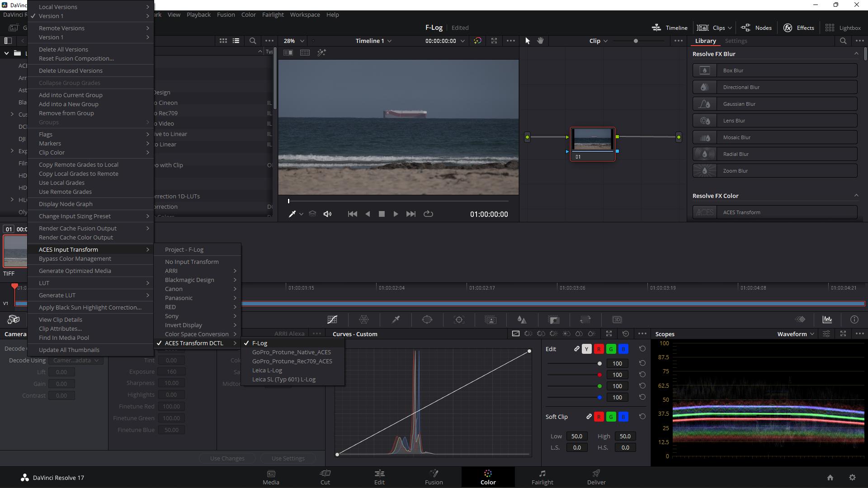The height and width of the screenshot is (488, 868).
Task: Toggle viewer full-screen expand icon
Action: point(494,41)
